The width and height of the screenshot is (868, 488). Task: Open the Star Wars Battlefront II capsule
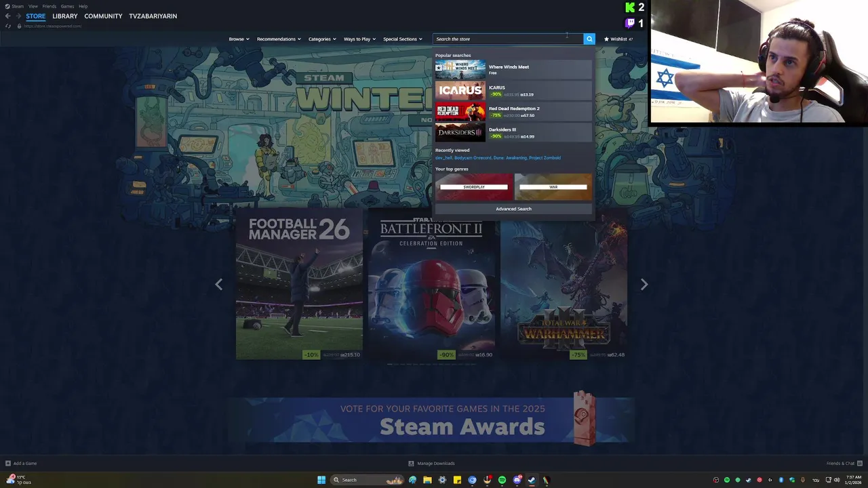click(431, 285)
